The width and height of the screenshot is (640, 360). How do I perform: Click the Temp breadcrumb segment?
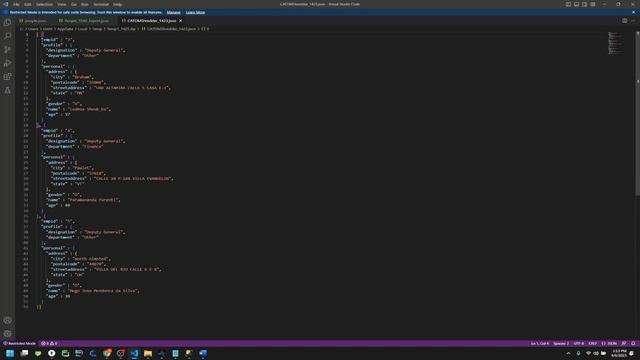tap(97, 29)
